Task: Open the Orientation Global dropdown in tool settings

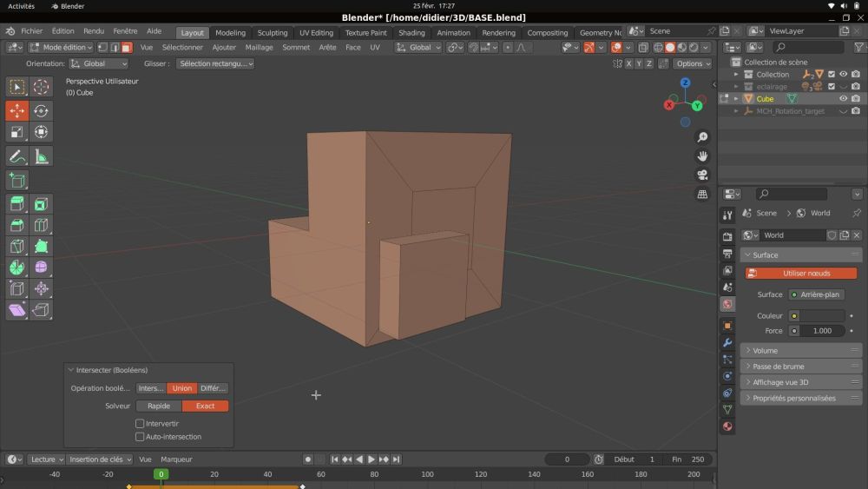Action: point(99,63)
